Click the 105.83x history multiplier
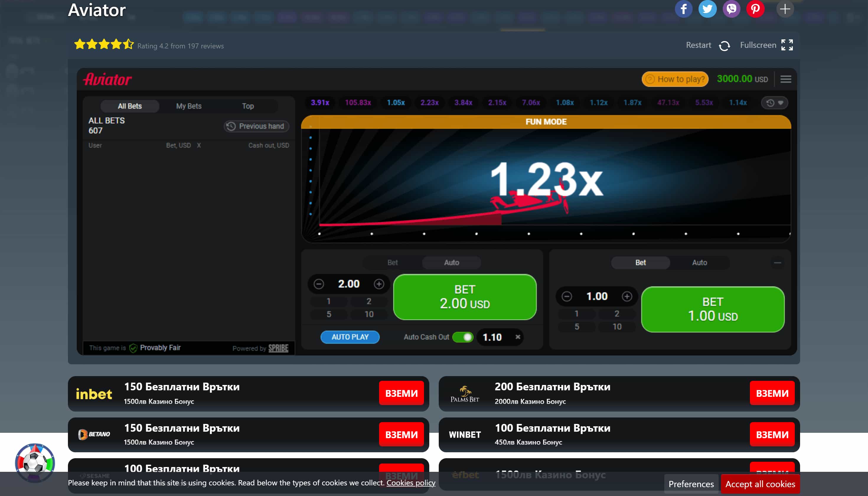868x496 pixels. [x=358, y=103]
